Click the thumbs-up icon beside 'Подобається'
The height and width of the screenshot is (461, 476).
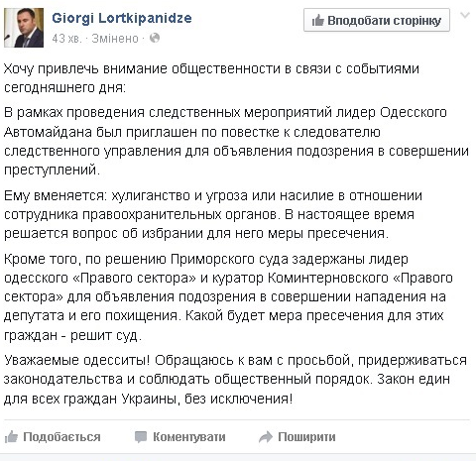point(11,437)
